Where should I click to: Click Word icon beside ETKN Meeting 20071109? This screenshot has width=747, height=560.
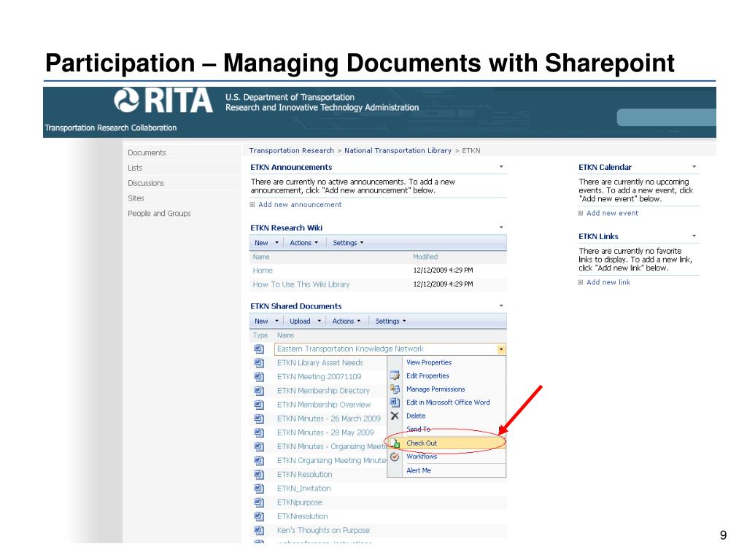tap(259, 377)
